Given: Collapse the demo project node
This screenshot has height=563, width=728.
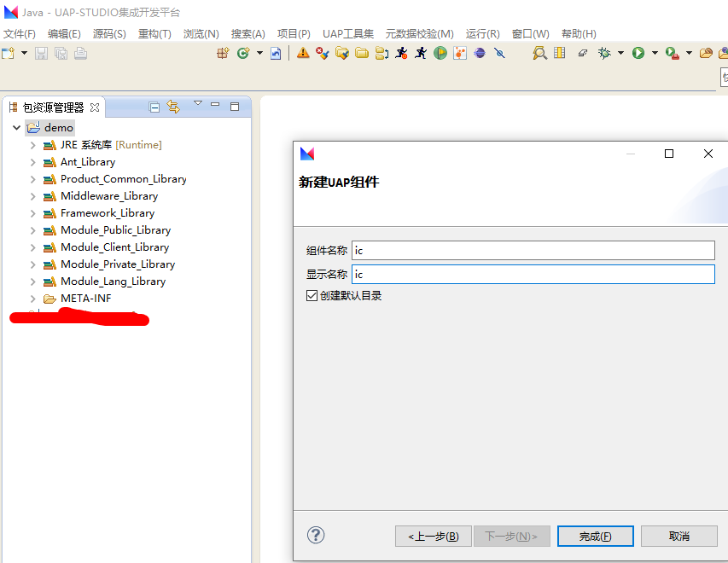Looking at the screenshot, I should [x=17, y=127].
